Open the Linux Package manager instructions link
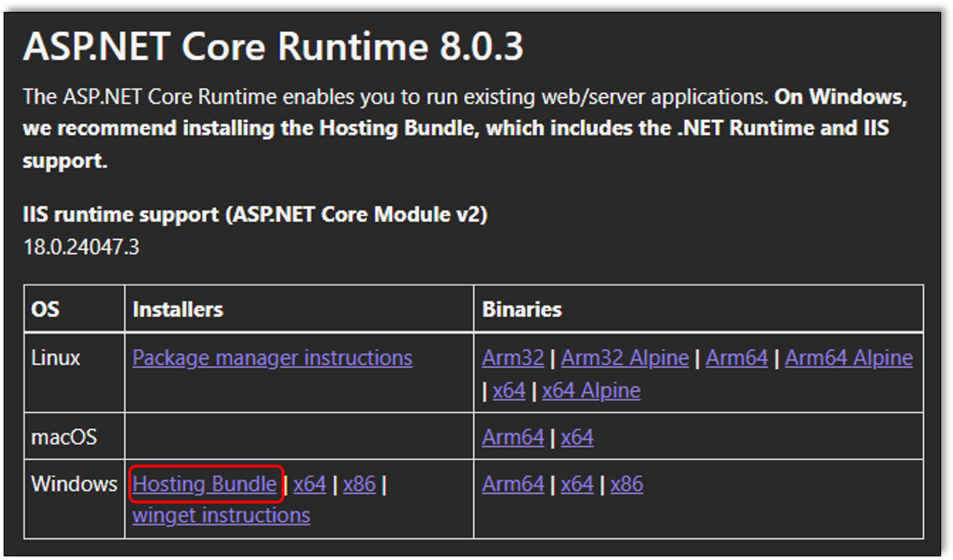This screenshot has height=560, width=953. point(272,358)
